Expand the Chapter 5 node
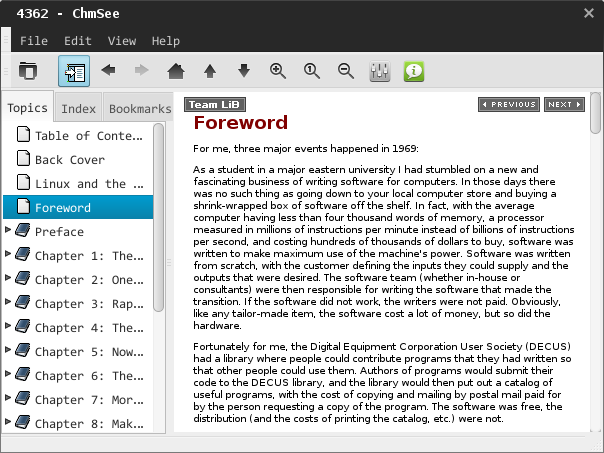Screen dimensions: 604x453 pyautogui.click(x=8, y=350)
